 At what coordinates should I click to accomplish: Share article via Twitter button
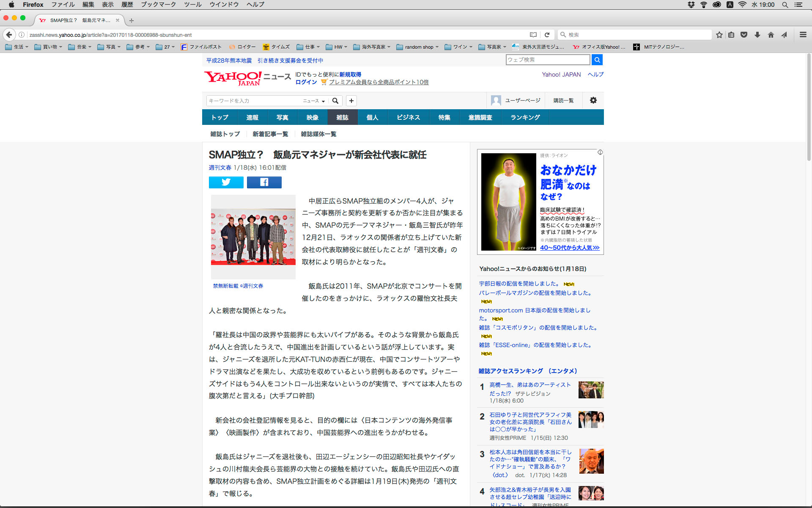pos(226,182)
